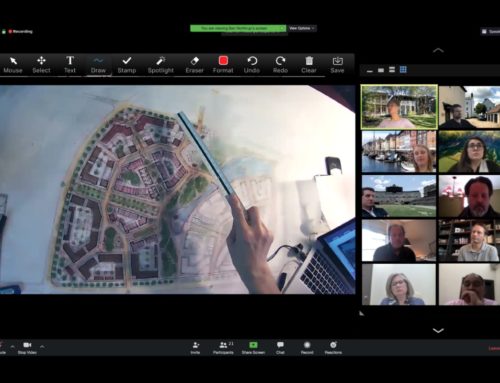Open the video options arrow beside Stop Video
This screenshot has width=500, height=383.
click(x=42, y=347)
